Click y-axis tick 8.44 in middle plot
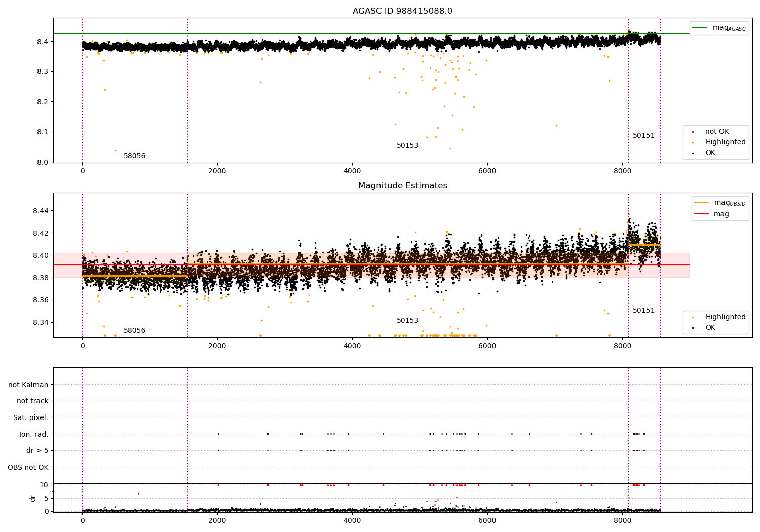 pos(40,211)
